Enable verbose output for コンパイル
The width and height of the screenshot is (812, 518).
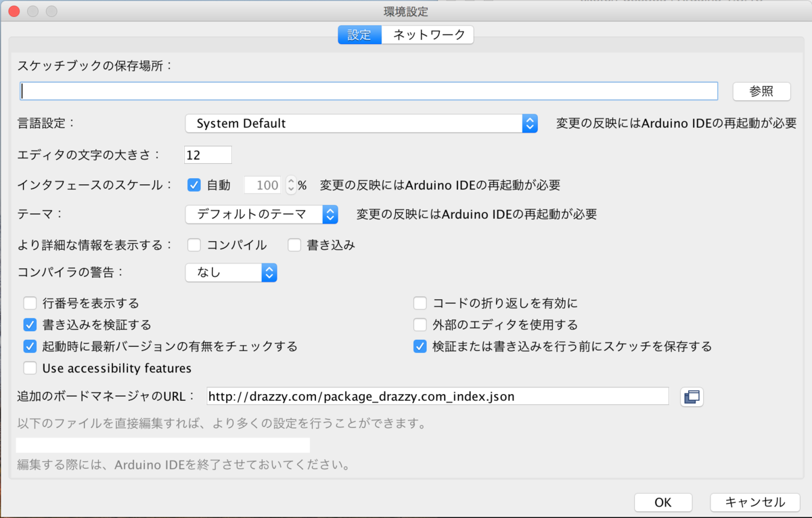click(x=196, y=244)
